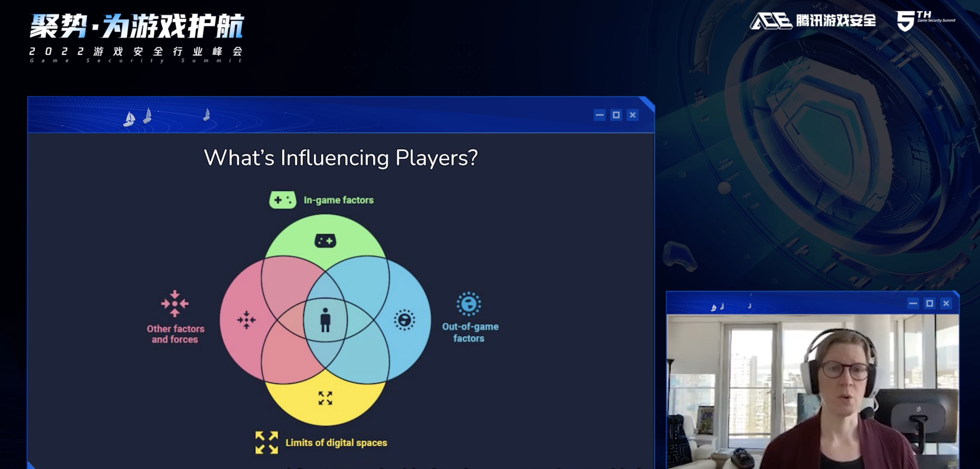
Task: Minimize the slide presentation window
Action: pos(599,115)
